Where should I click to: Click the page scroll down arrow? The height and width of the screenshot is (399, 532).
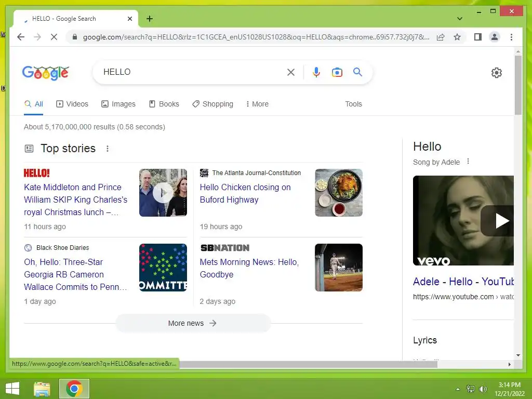coord(518,355)
